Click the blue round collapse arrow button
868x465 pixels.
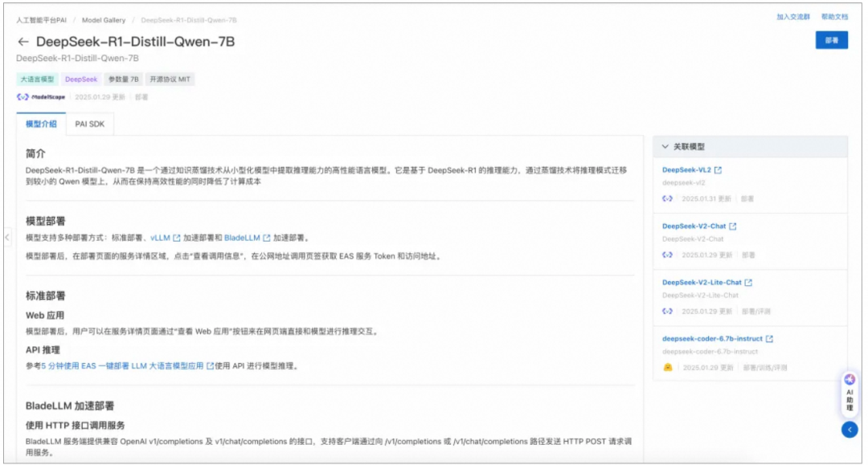tap(850, 430)
